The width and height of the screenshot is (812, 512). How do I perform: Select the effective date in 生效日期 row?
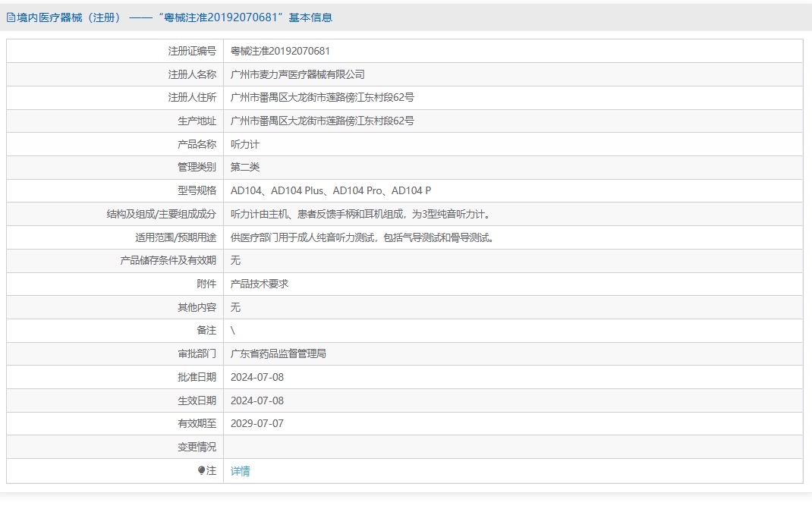[x=257, y=400]
